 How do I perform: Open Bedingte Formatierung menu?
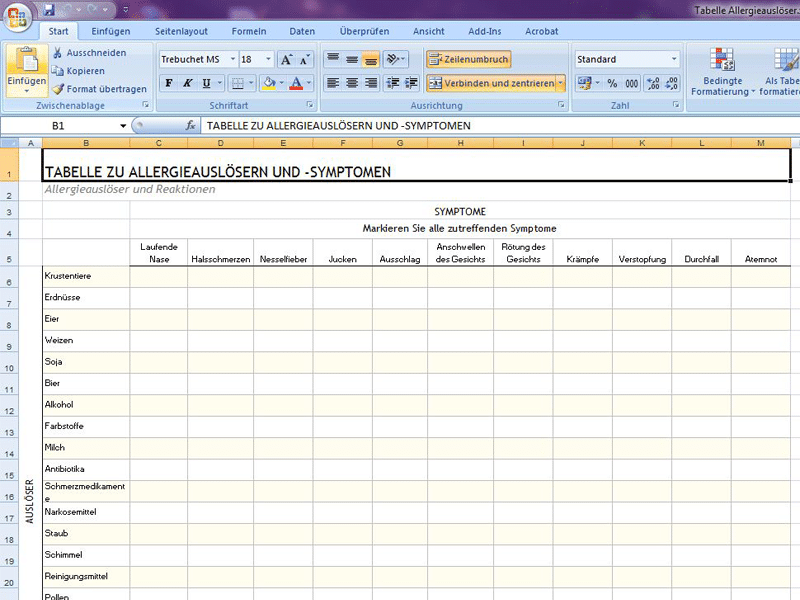(x=721, y=72)
